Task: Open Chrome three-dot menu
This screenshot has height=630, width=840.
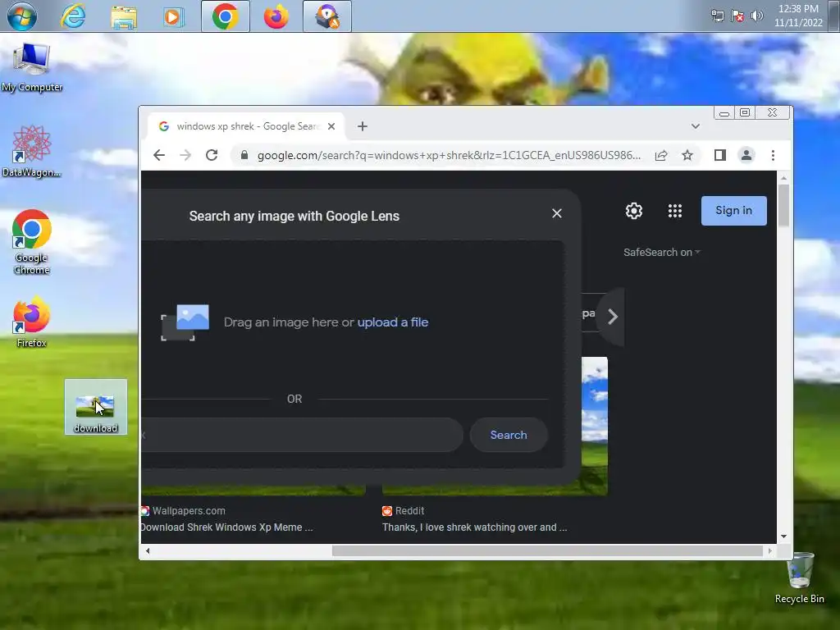Action: click(x=773, y=155)
